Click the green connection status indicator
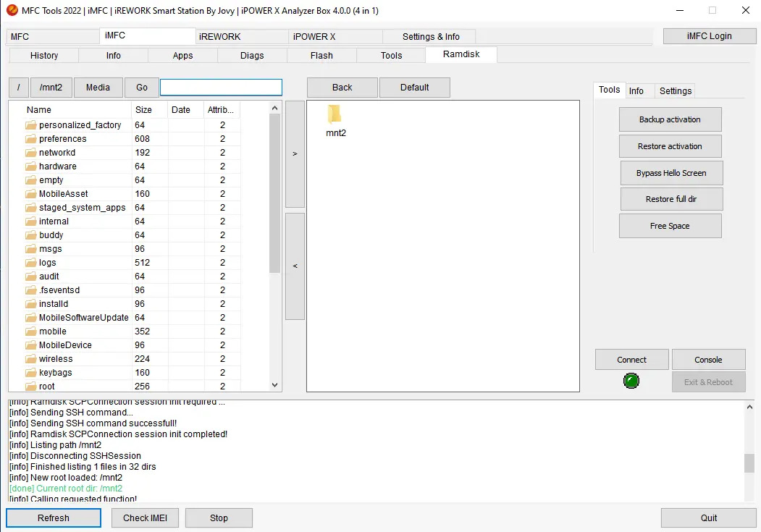This screenshot has height=532, width=761. [631, 381]
